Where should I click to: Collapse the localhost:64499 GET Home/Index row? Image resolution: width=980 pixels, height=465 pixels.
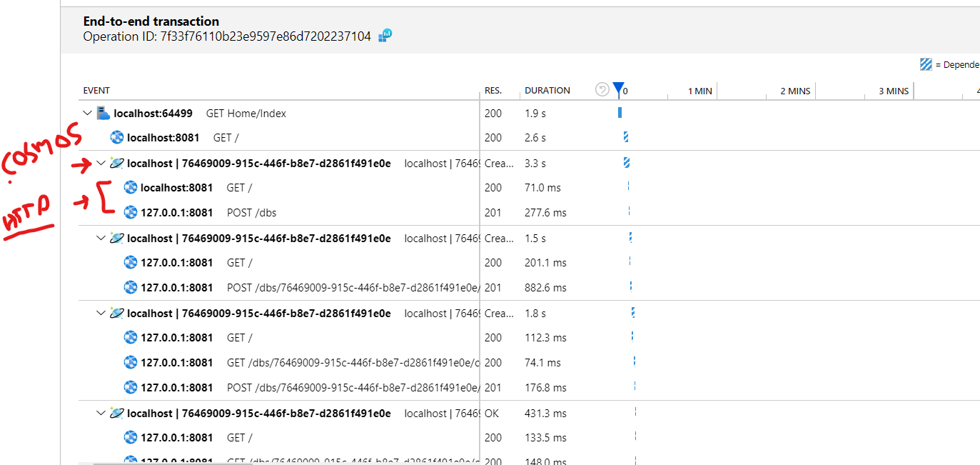[87, 112]
